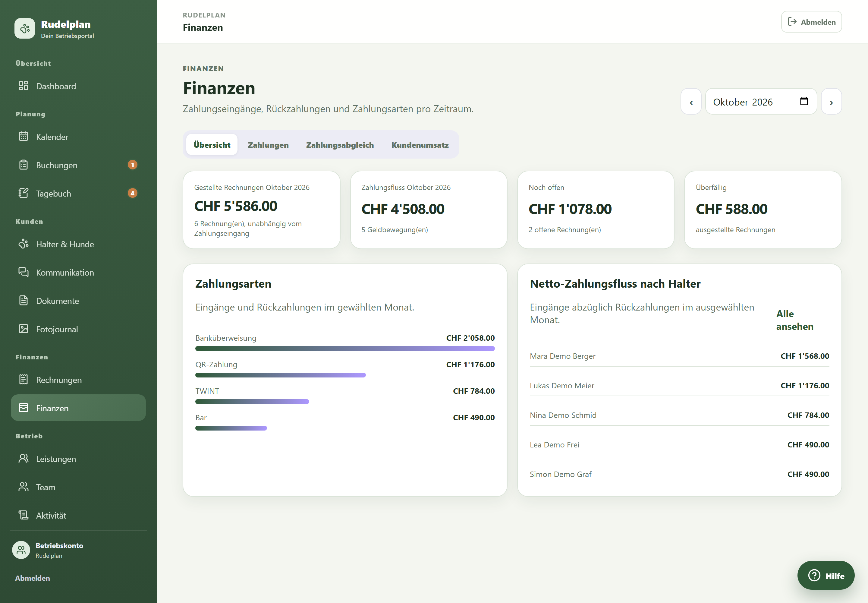This screenshot has width=868, height=603.
Task: Open the Zahlungsabgleich tab
Action: tap(340, 145)
